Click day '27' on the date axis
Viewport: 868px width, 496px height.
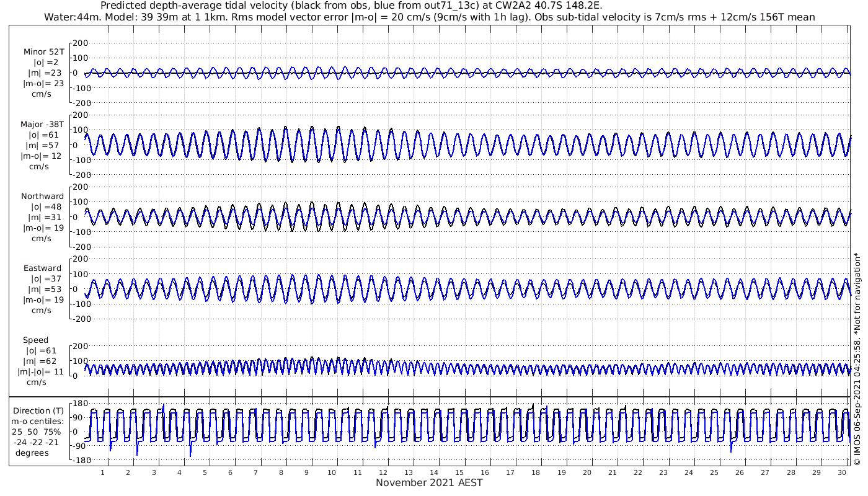point(765,472)
